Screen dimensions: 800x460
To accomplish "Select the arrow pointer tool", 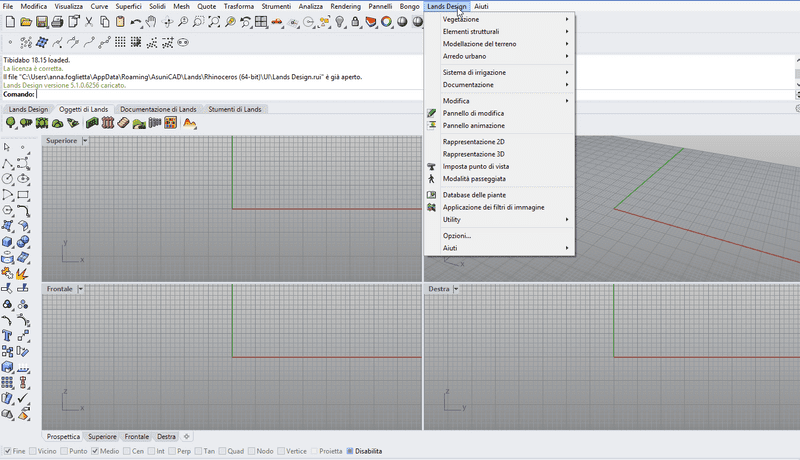I will (x=7, y=147).
